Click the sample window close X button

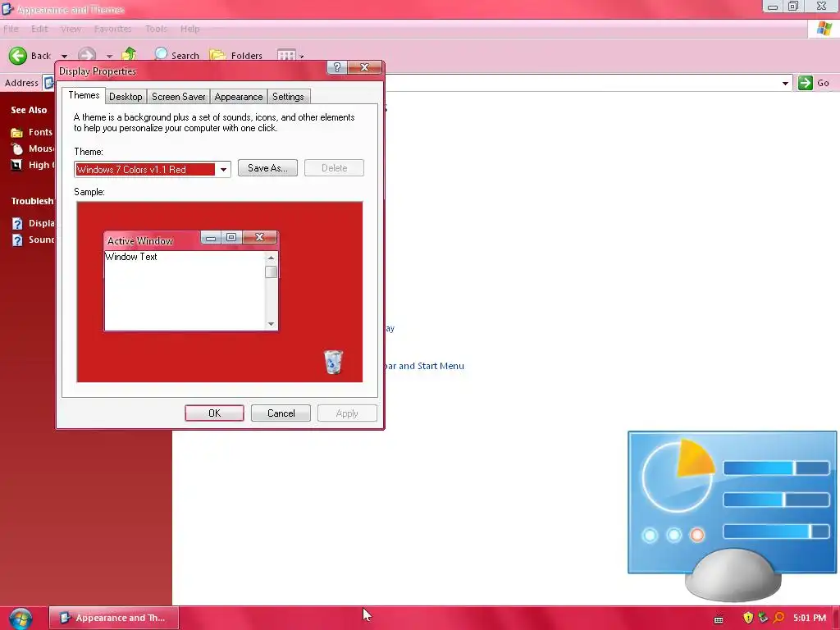[x=260, y=237]
